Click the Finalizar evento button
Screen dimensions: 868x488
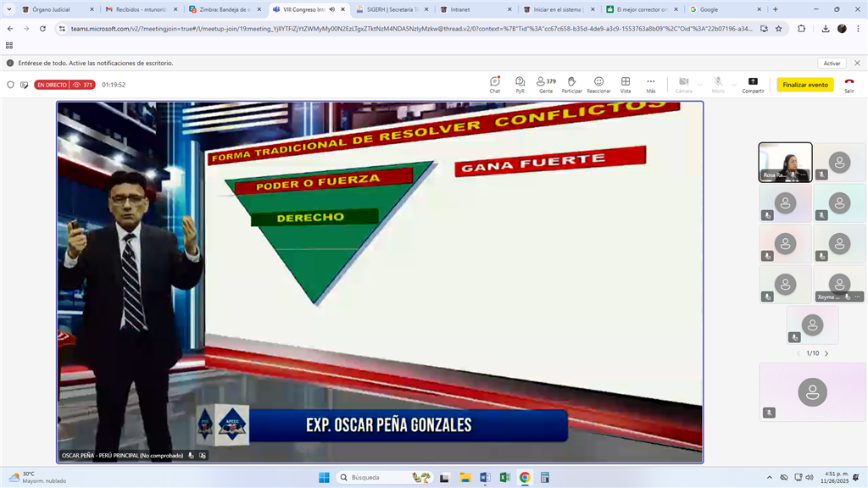point(805,85)
